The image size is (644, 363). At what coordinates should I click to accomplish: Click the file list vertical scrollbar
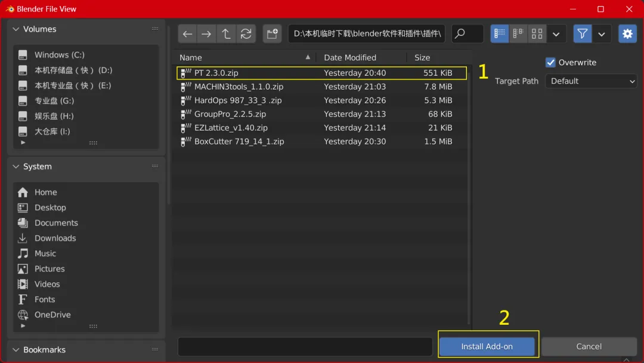click(469, 195)
